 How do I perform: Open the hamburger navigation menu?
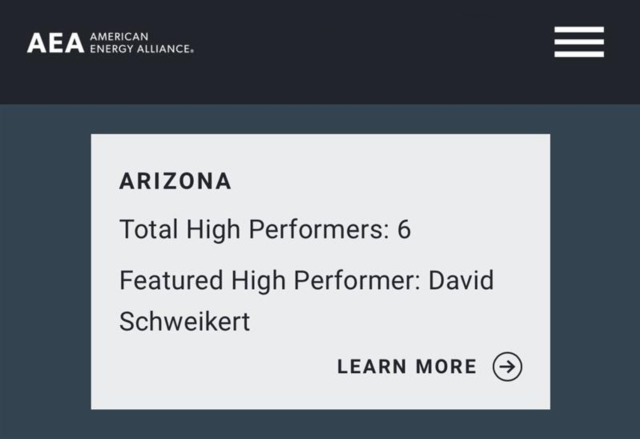[579, 42]
